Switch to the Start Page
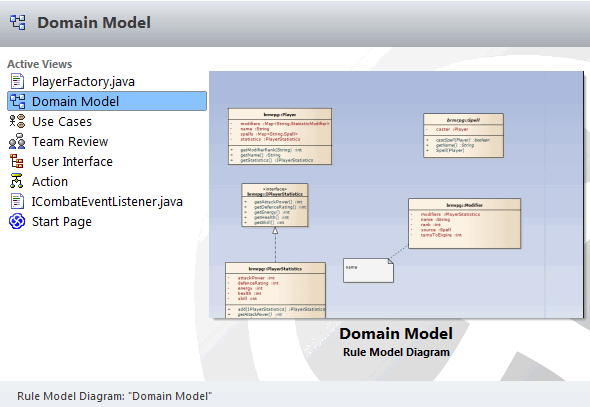The height and width of the screenshot is (407, 590). click(62, 222)
